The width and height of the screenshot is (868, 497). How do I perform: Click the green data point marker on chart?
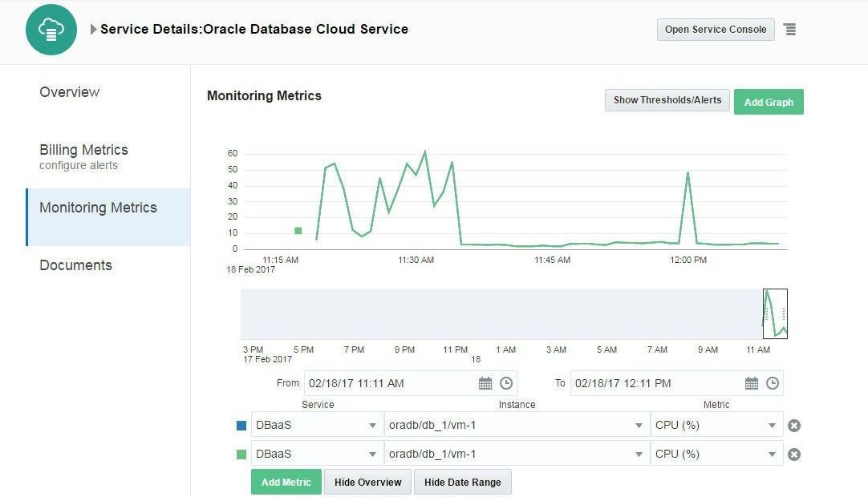(298, 230)
